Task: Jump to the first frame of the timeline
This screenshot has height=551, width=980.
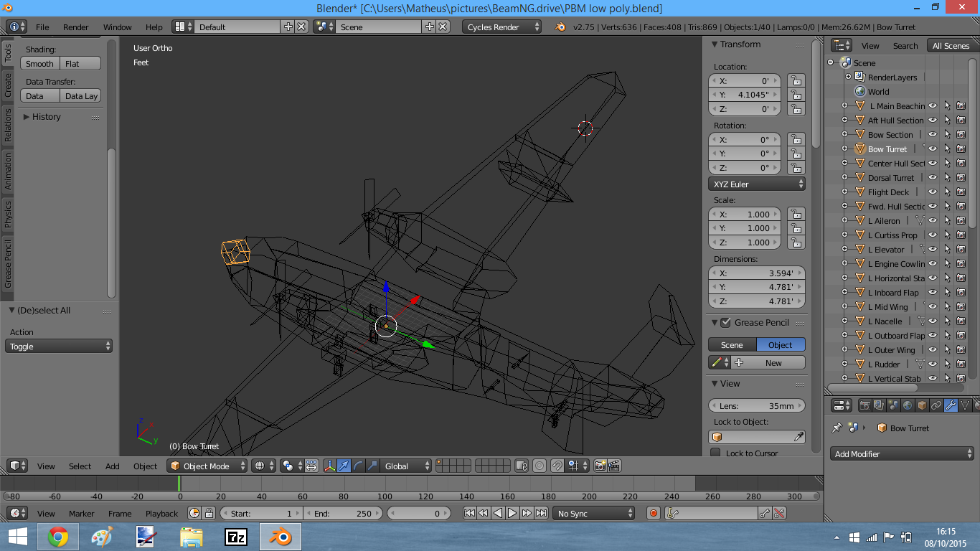Action: click(469, 513)
